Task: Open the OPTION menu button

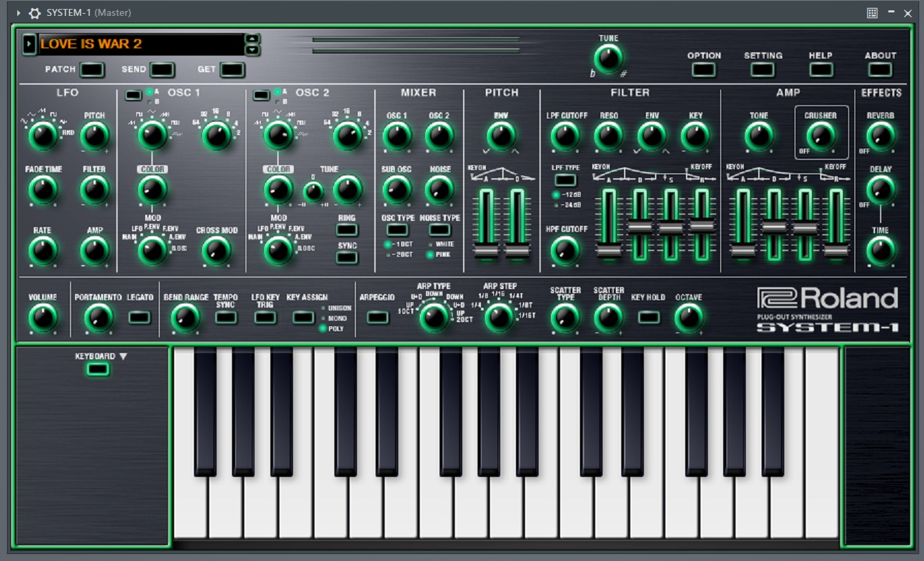Action: [704, 70]
